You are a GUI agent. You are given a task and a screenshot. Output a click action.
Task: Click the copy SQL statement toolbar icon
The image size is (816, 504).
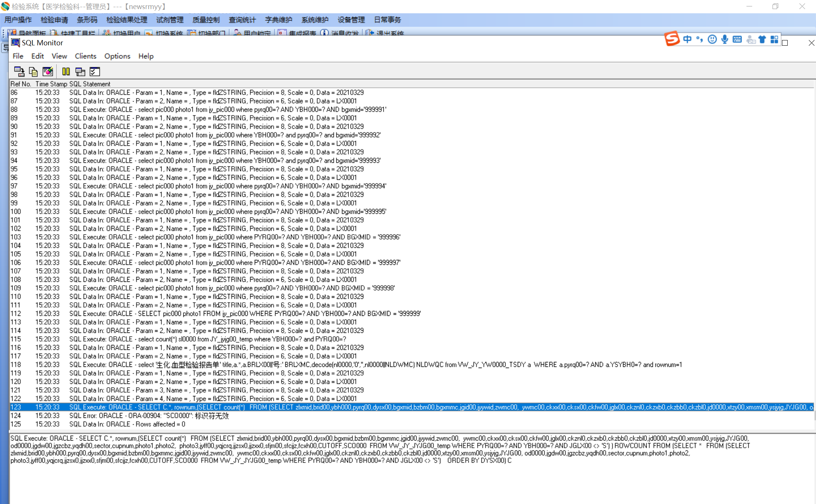33,71
